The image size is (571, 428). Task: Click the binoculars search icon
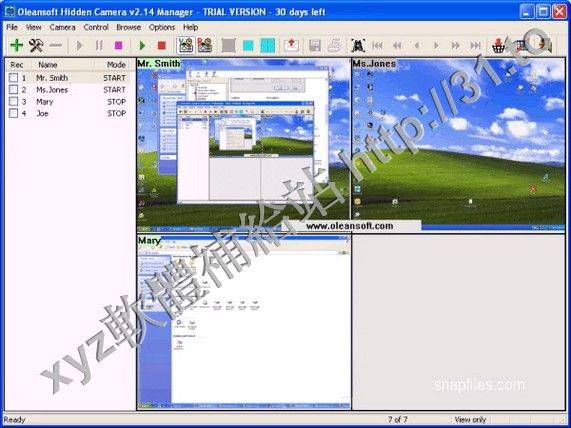point(358,45)
